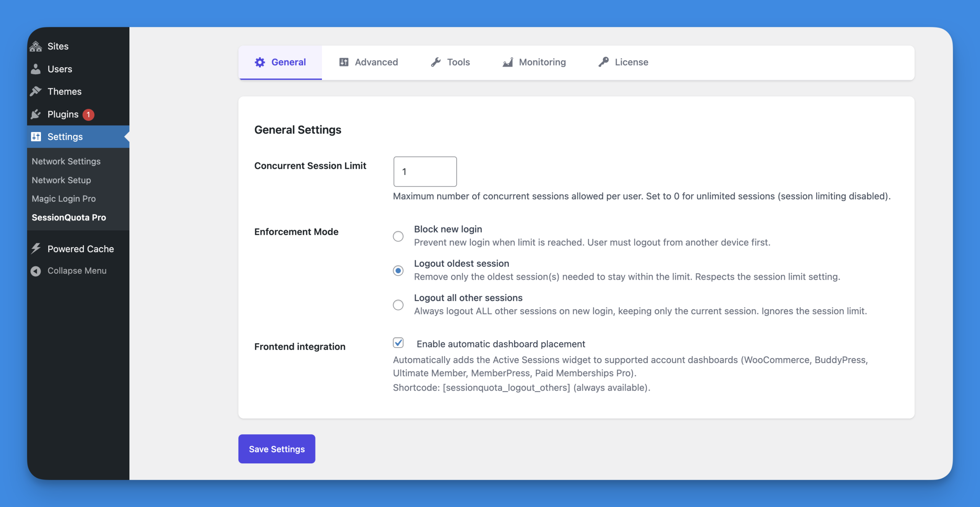Click the License key icon
The height and width of the screenshot is (507, 980).
[x=604, y=62]
